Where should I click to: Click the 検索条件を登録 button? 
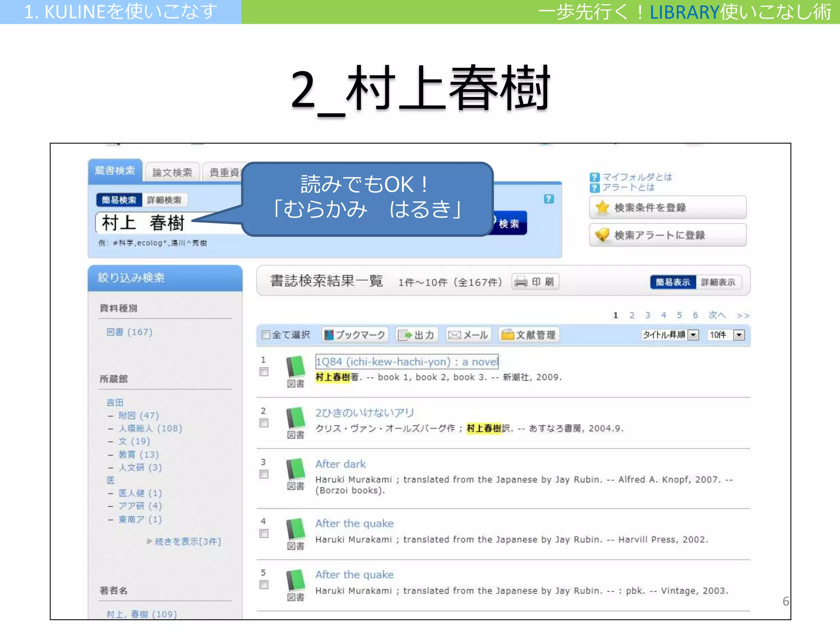668,208
